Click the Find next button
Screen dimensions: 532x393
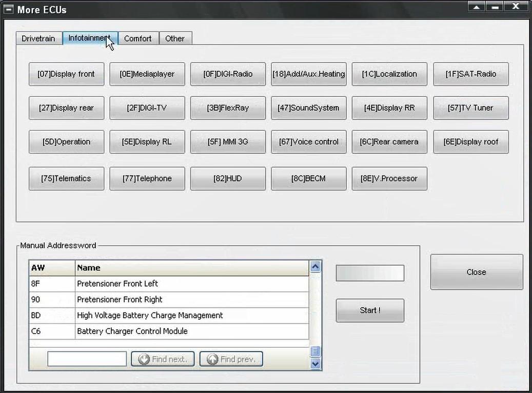[163, 359]
